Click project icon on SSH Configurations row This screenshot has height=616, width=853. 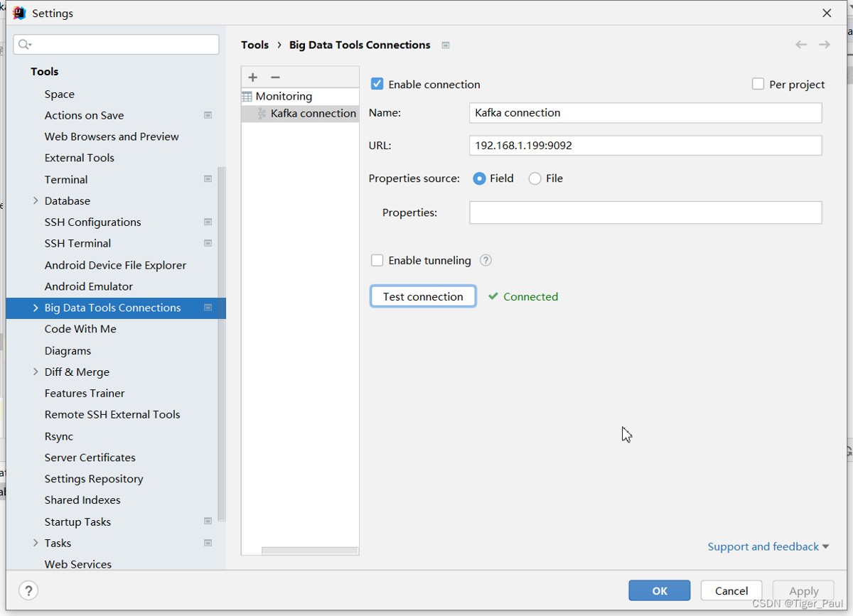tap(208, 222)
